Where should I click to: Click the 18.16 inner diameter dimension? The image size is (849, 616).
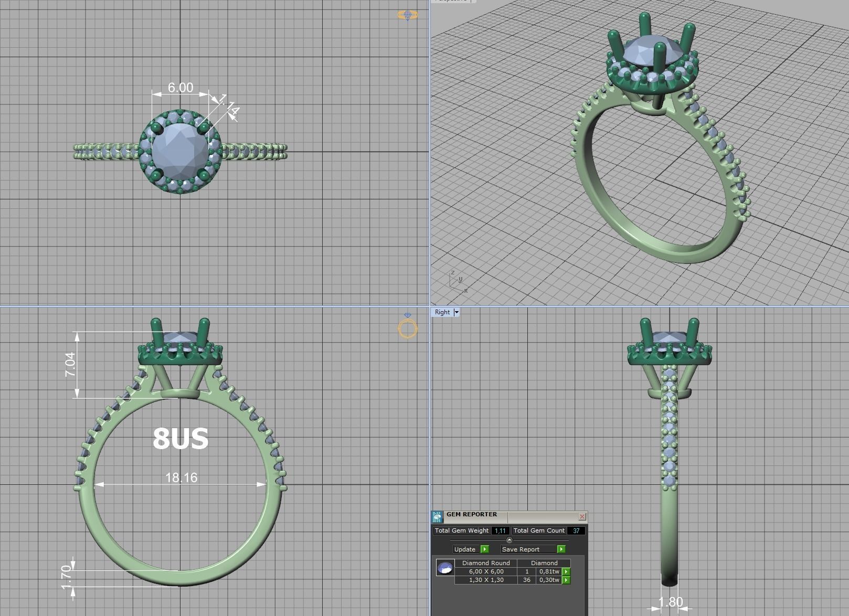point(182,477)
